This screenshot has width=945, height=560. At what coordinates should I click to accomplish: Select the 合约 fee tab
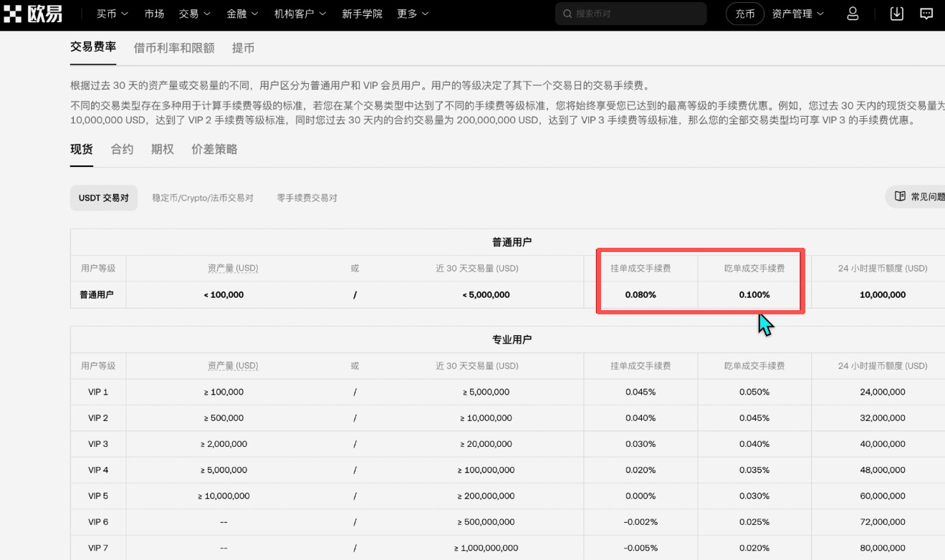click(x=121, y=149)
